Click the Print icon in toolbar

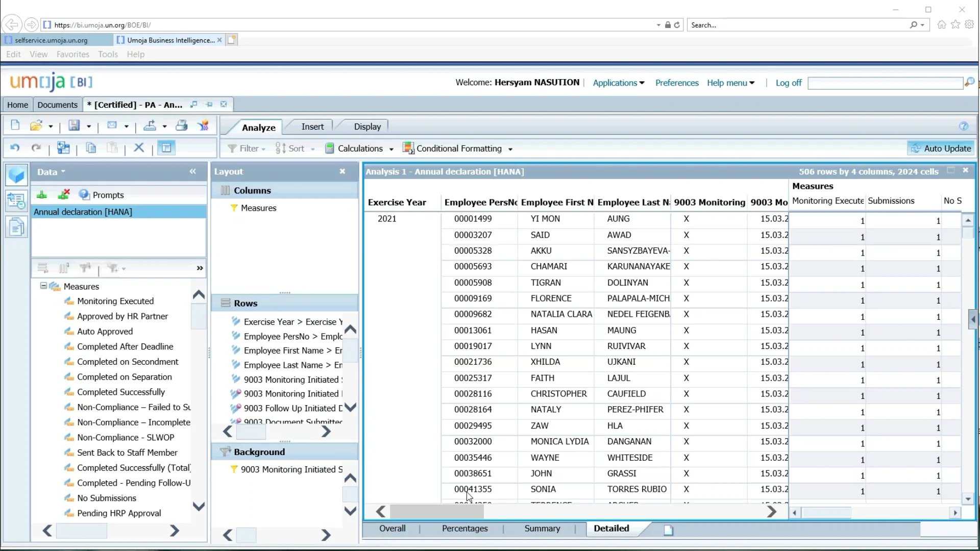tap(181, 126)
